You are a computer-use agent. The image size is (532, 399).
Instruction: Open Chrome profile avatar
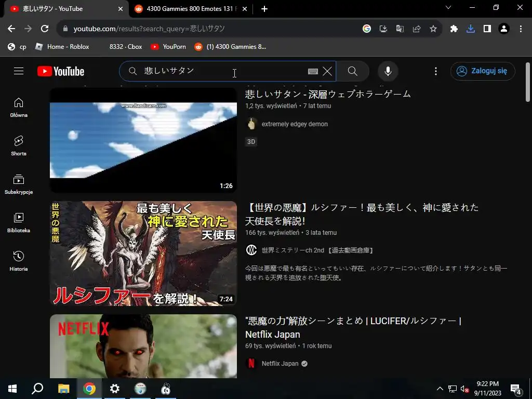[504, 29]
